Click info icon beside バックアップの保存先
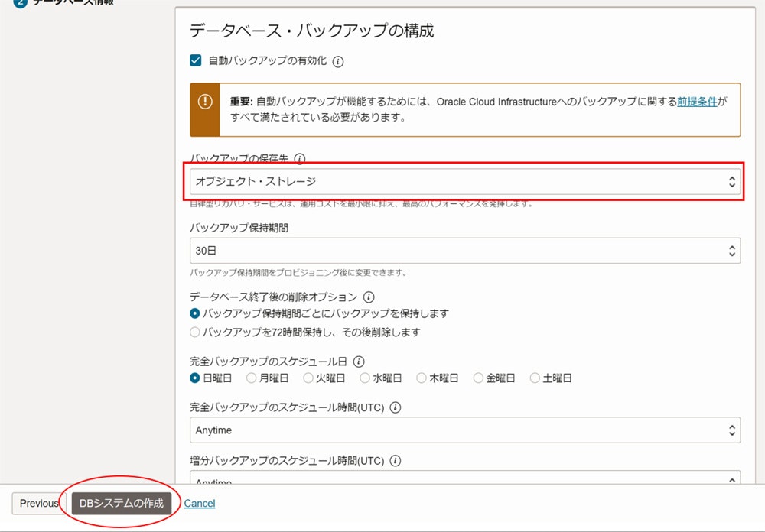 [300, 158]
